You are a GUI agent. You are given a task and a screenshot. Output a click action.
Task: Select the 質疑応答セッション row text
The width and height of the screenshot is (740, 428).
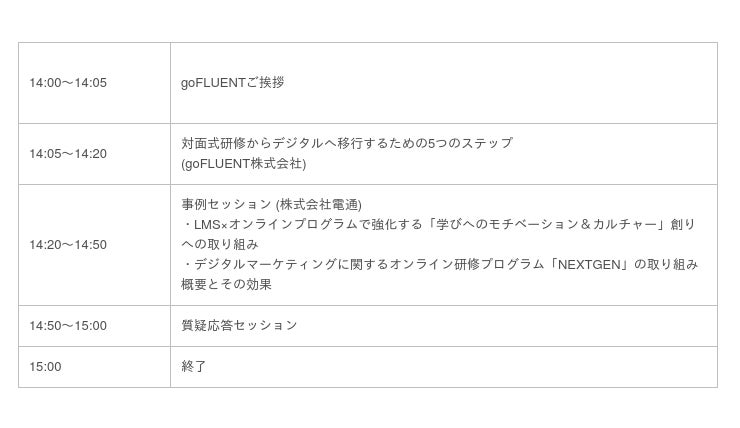pyautogui.click(x=239, y=326)
